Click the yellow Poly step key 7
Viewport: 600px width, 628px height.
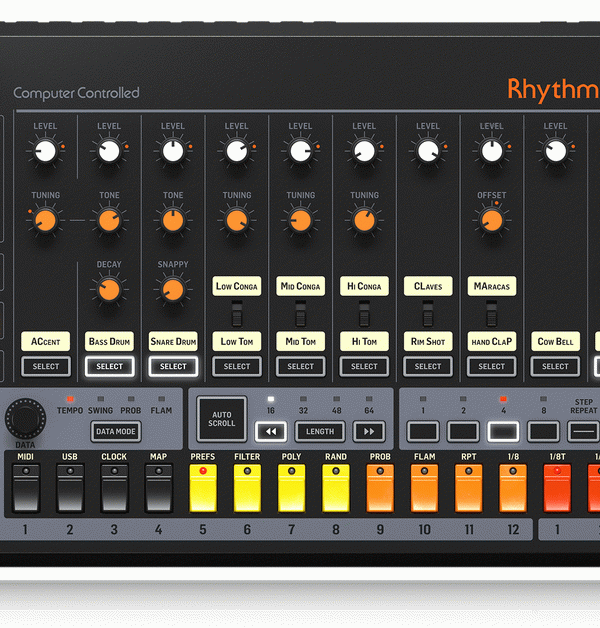(x=292, y=488)
